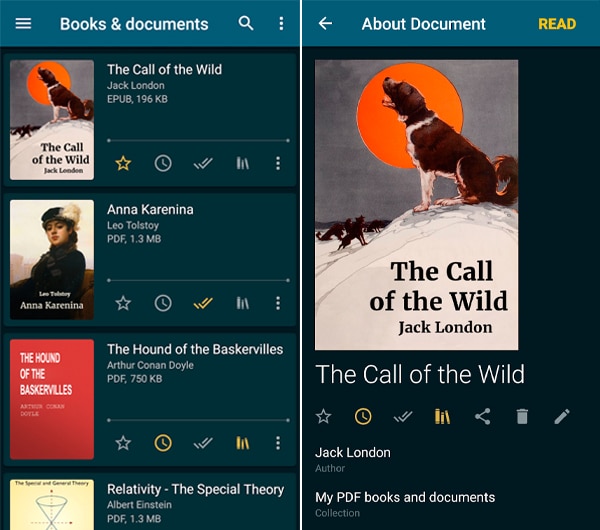This screenshot has width=600, height=530.
Task: Tap 'PDF, 750 KB' file info
Action: 135,379
